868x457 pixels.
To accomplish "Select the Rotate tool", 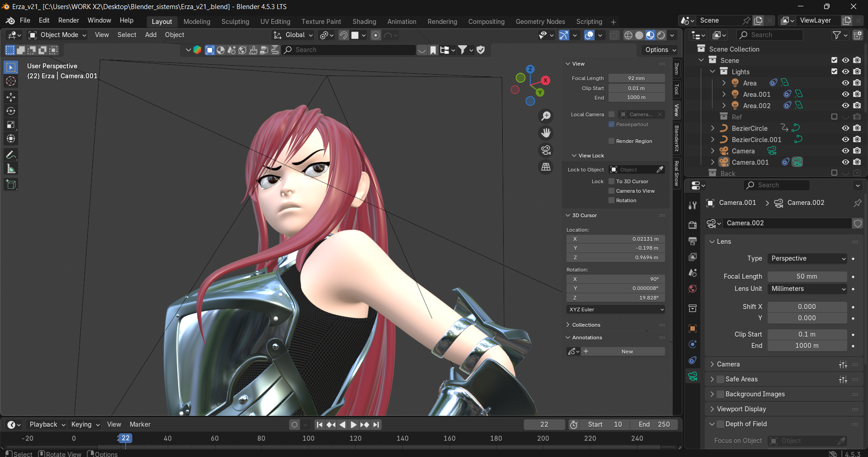I will click(x=11, y=111).
